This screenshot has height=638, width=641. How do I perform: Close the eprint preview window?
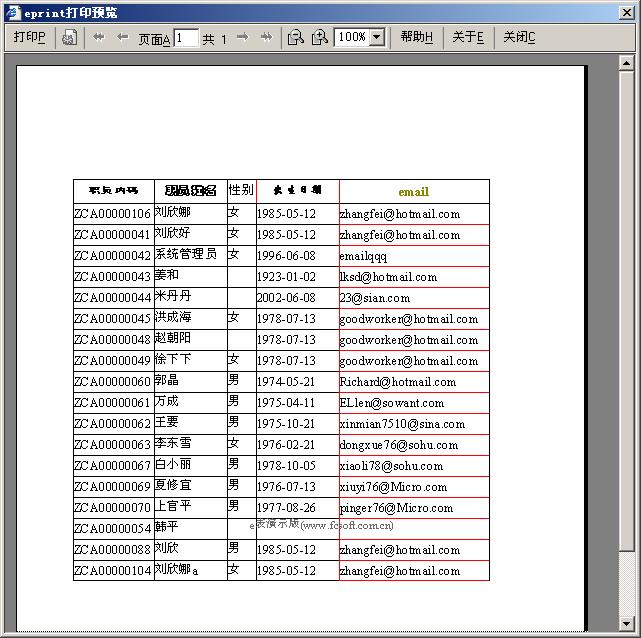(627, 13)
